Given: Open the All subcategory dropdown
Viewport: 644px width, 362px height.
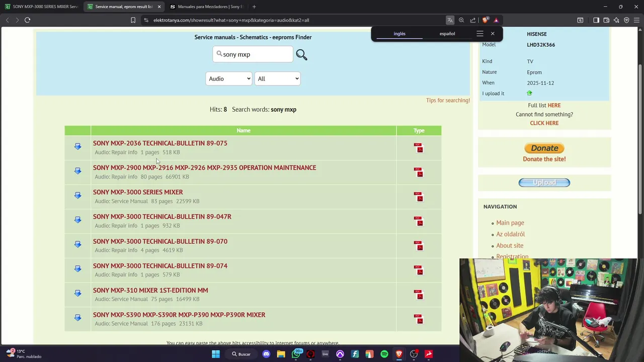Looking at the screenshot, I should tap(277, 78).
